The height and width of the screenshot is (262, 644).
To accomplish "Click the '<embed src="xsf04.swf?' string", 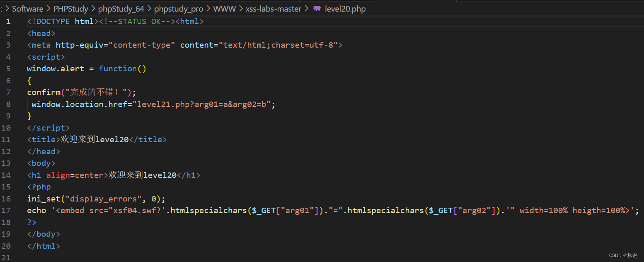I will click(108, 211).
